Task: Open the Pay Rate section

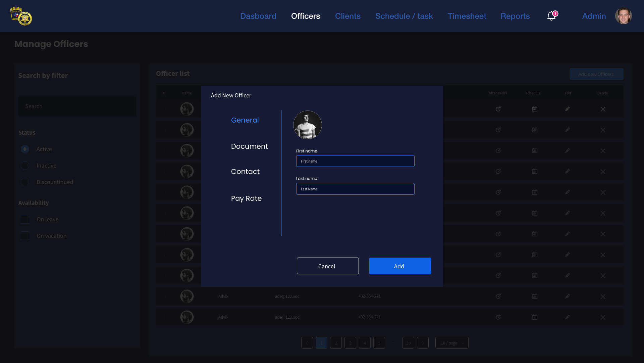Action: tap(246, 198)
